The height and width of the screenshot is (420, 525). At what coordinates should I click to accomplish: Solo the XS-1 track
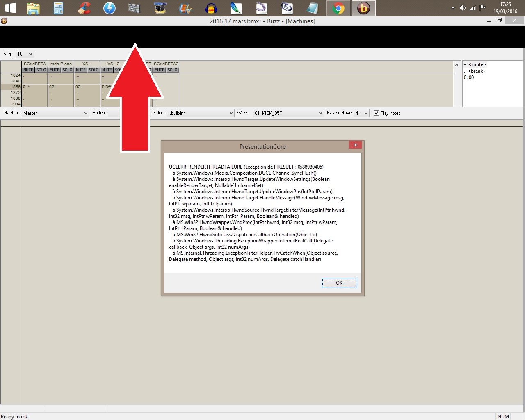tap(94, 70)
